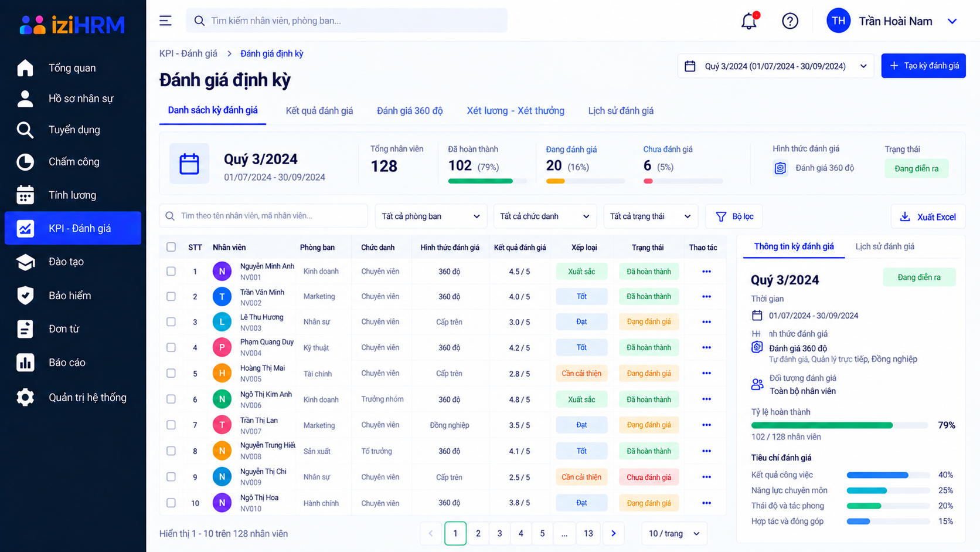This screenshot has height=552, width=980.
Task: Select checkbox for Trần Văn Minh
Action: 171,297
